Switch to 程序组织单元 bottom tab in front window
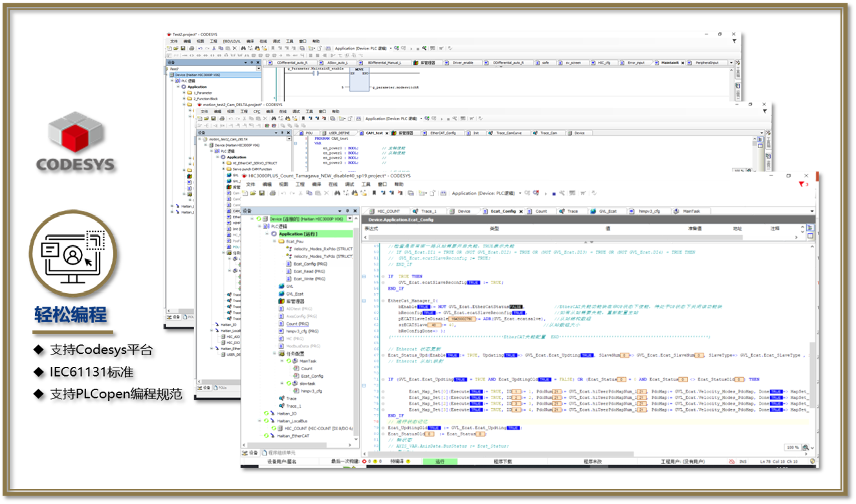Screen dimensions: 856x504 point(278,453)
